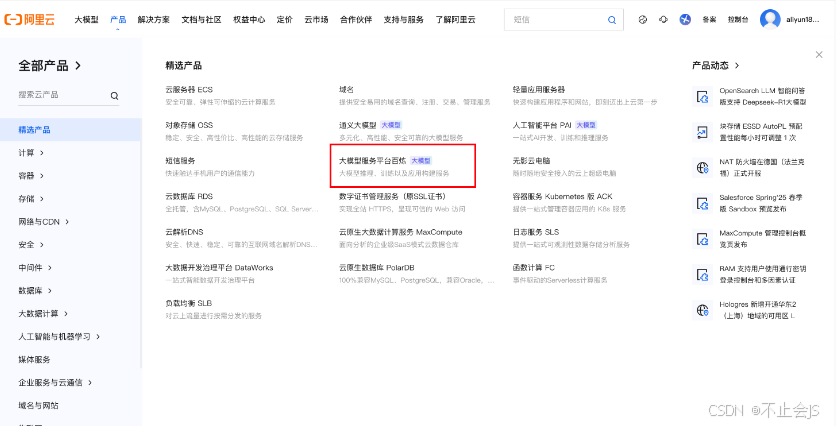Close the product menu with the X icon
The image size is (836, 426).
coord(819,54)
